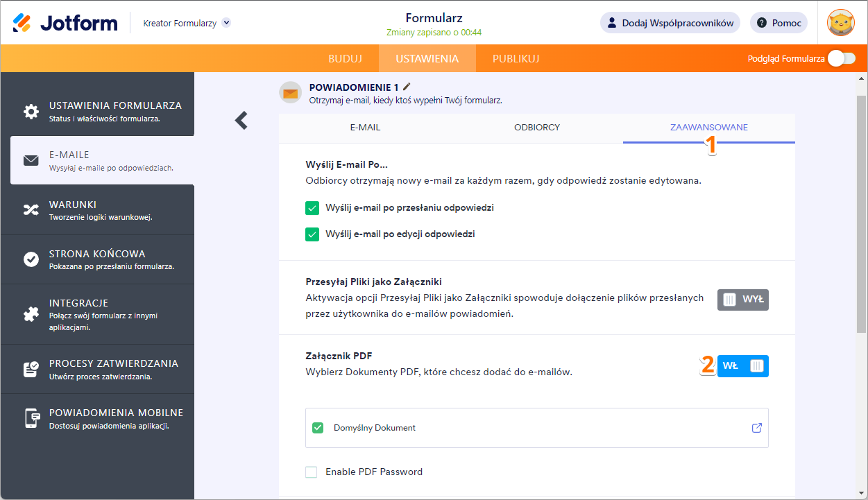Open the Pomoc help button

778,23
